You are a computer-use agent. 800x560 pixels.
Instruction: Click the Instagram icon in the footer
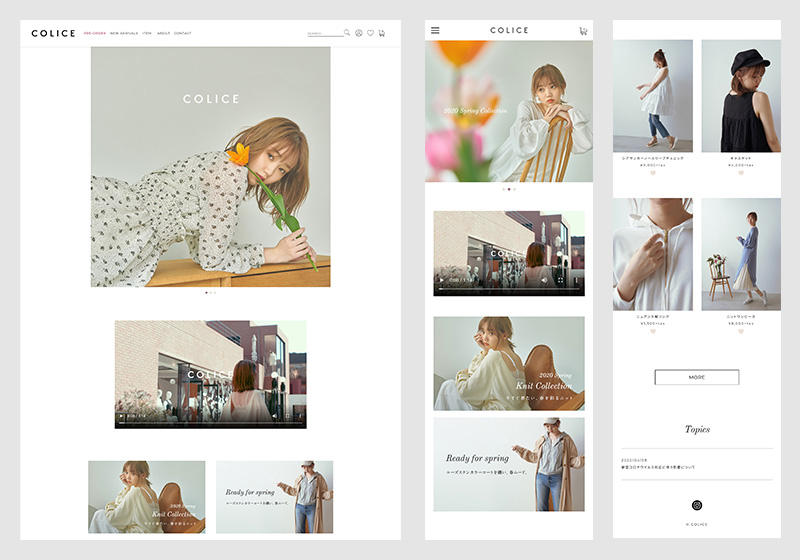click(x=697, y=506)
